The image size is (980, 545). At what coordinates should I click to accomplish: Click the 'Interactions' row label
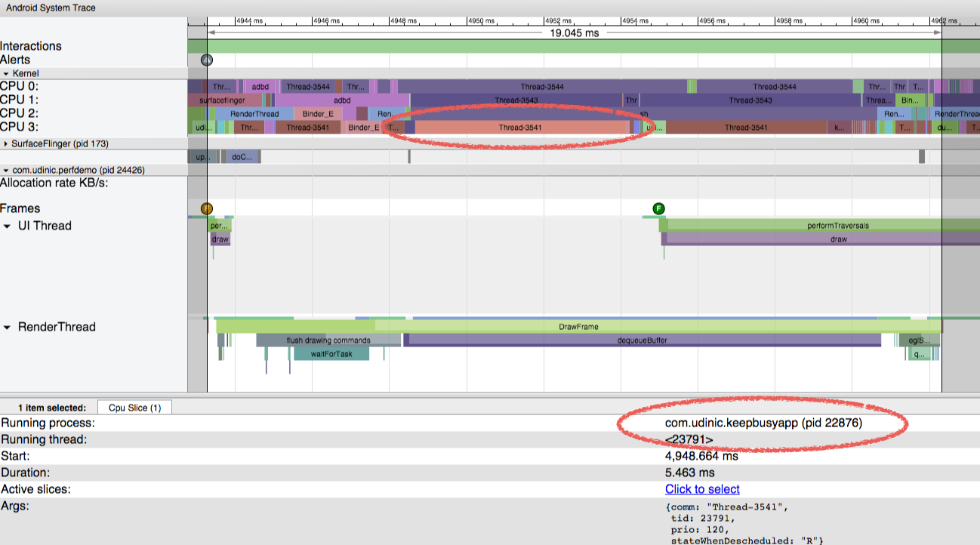click(31, 46)
